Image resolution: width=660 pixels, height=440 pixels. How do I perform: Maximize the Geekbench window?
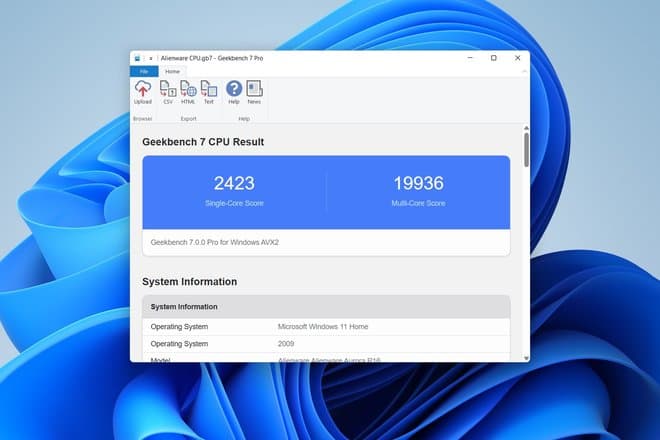(x=494, y=58)
